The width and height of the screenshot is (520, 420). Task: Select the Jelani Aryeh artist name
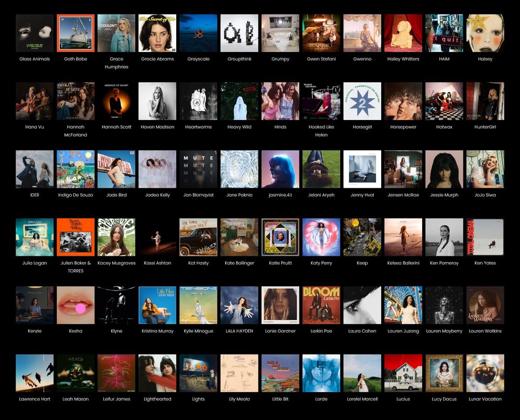[321, 195]
